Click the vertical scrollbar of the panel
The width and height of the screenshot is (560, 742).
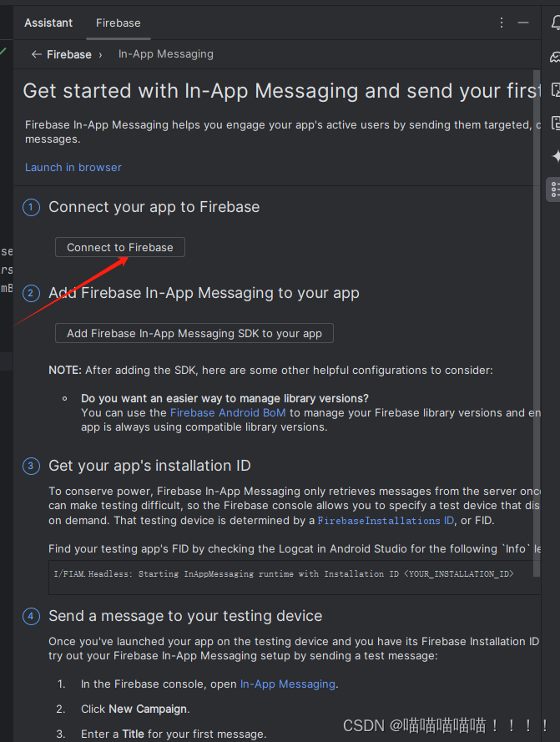(537, 323)
